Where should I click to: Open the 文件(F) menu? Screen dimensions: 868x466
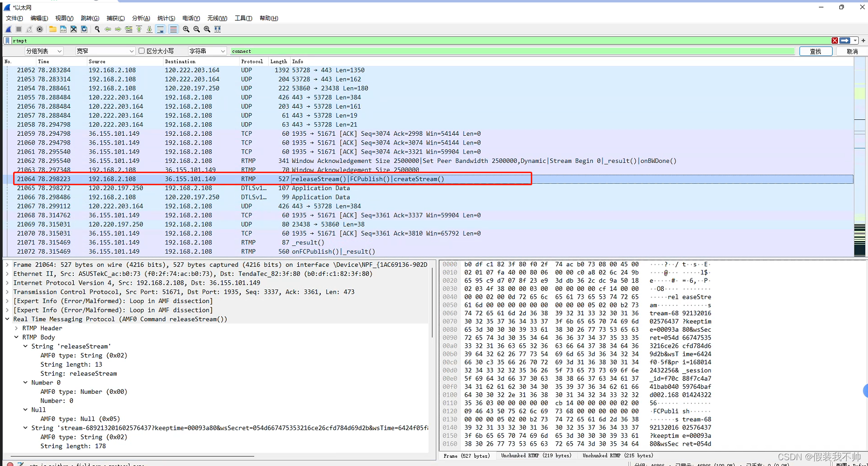(15, 18)
